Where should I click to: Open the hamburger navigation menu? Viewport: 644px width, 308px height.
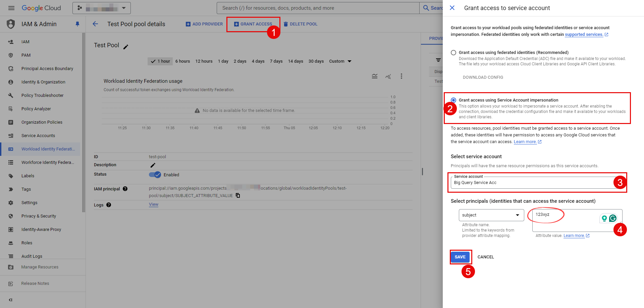point(11,8)
